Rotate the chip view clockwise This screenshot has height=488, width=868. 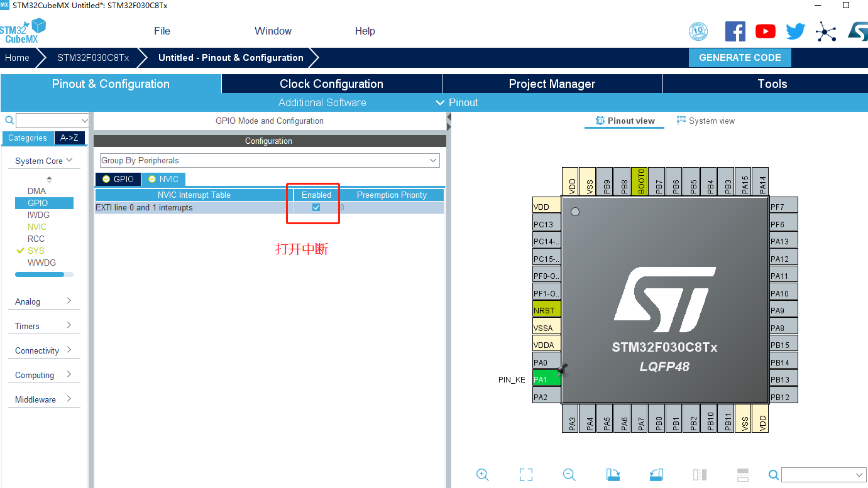pos(613,475)
